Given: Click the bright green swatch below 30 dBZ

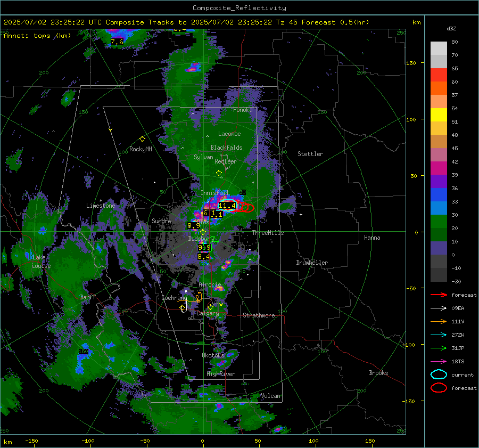Looking at the screenshot, I should 439,222.
